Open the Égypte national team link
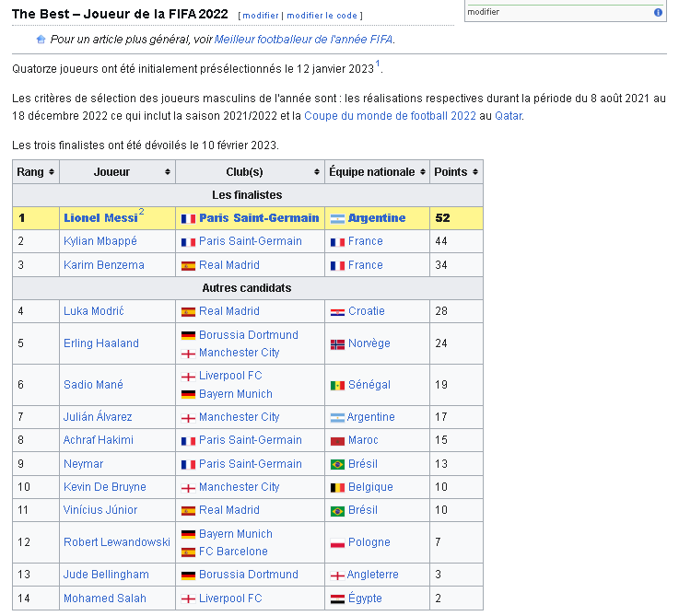The height and width of the screenshot is (616, 679). point(365,598)
